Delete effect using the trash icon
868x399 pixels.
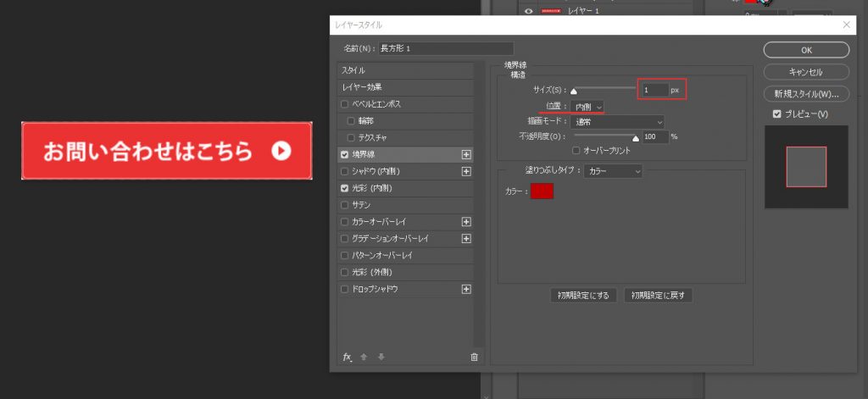[474, 357]
